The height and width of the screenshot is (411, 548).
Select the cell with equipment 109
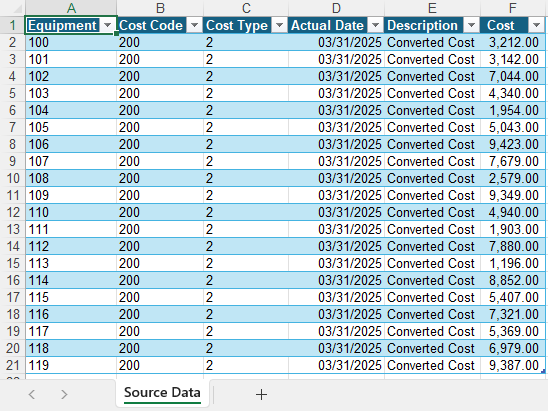click(71, 195)
